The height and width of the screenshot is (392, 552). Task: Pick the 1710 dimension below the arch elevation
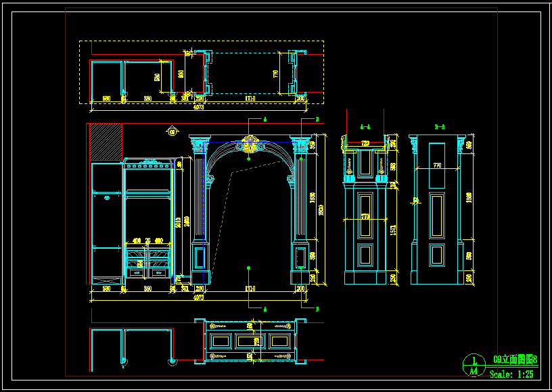pos(250,289)
